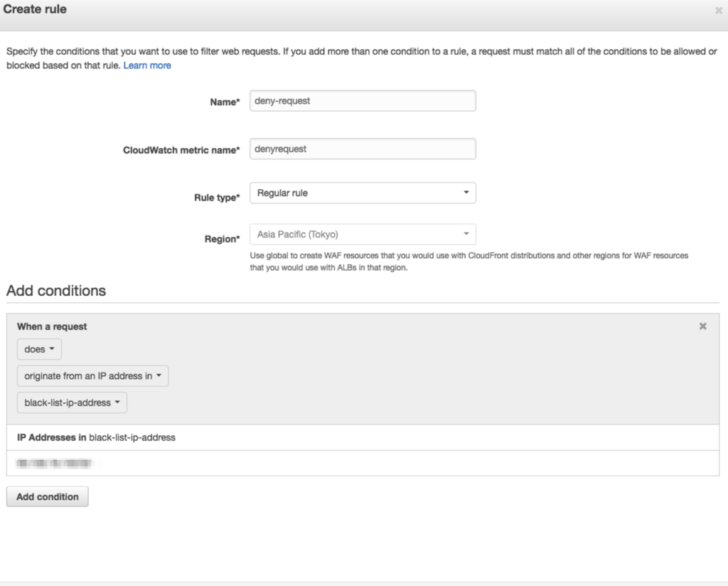The height and width of the screenshot is (586, 728).
Task: Click the 'Name*' field label
Action: coord(225,102)
